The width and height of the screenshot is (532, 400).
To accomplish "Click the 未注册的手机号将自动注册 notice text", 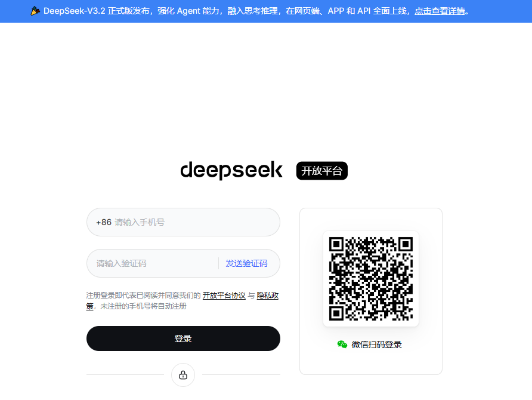I will 143,306.
